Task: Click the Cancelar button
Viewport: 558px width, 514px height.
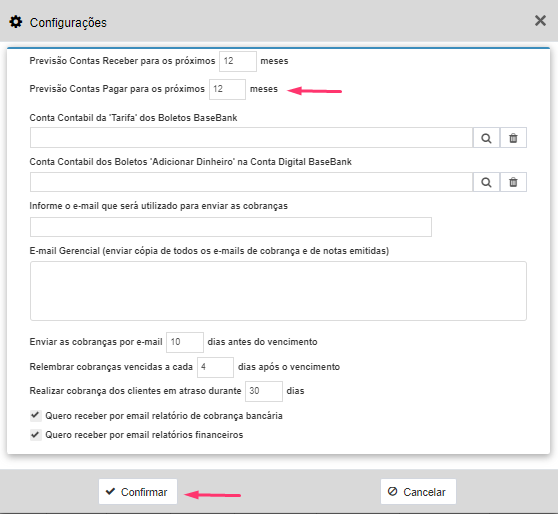Action: [x=418, y=492]
